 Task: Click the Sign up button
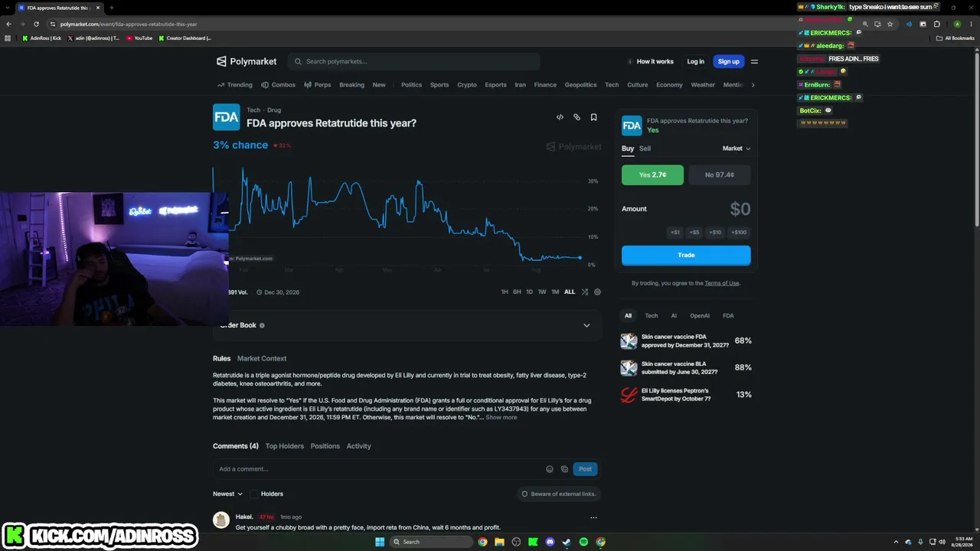coord(729,61)
